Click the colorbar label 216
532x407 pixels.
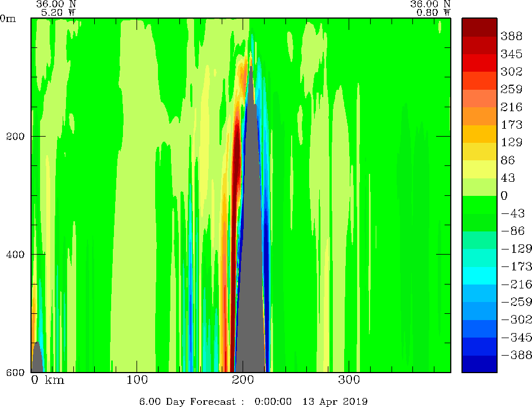click(511, 107)
